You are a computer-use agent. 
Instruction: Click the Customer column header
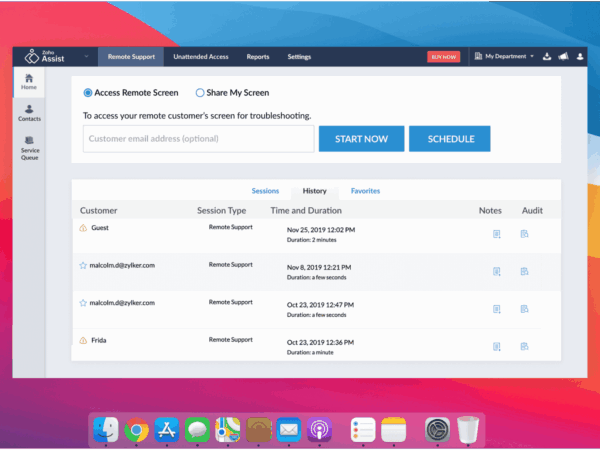[x=98, y=210]
